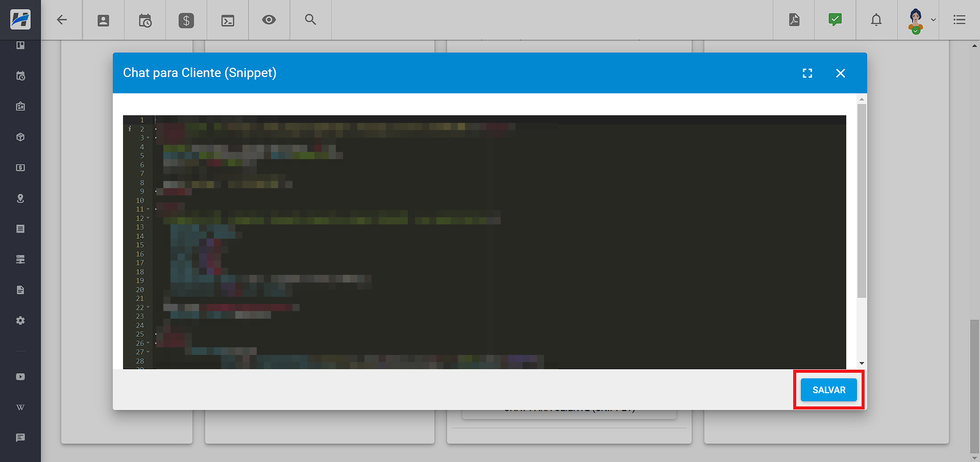Open the server rack icon in sidebar
This screenshot has height=462, width=980.
point(20,260)
